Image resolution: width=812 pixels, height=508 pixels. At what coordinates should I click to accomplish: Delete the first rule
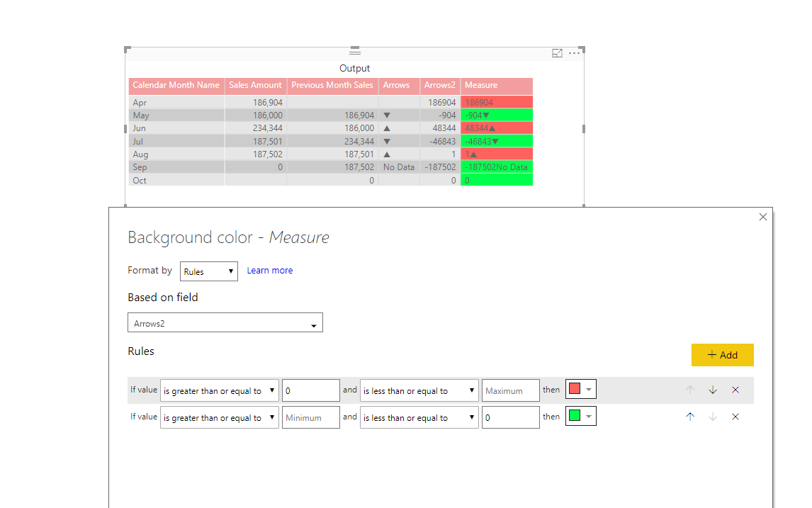(735, 390)
